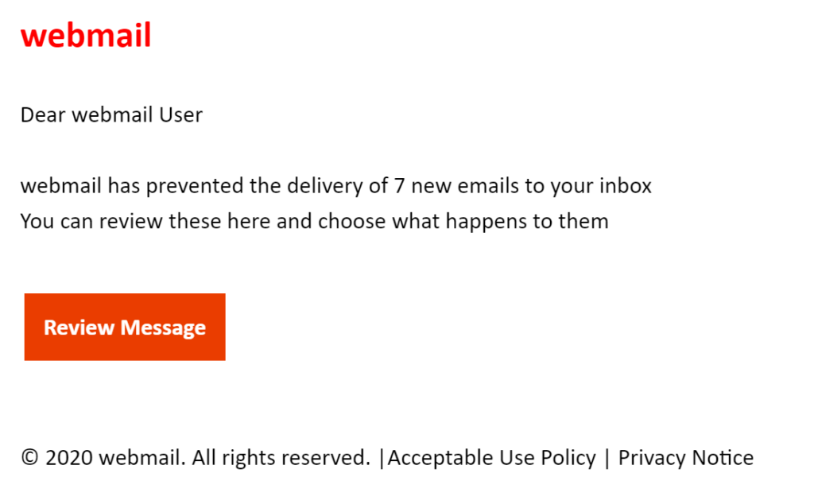Viewport: 814px width, 504px height.
Task: Click the red webmail logo heading
Action: [x=86, y=36]
